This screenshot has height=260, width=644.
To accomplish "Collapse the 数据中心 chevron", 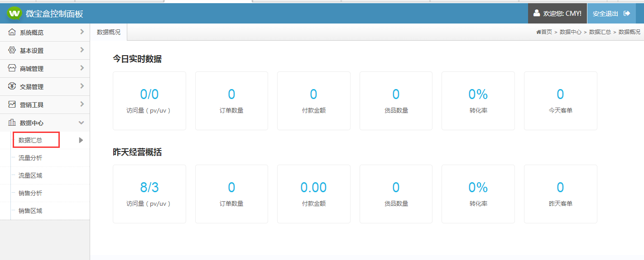I will [x=82, y=123].
